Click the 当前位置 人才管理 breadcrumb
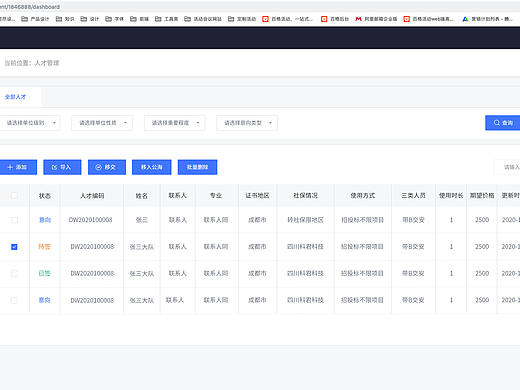Viewport: 520px width, 390px height. (x=32, y=63)
